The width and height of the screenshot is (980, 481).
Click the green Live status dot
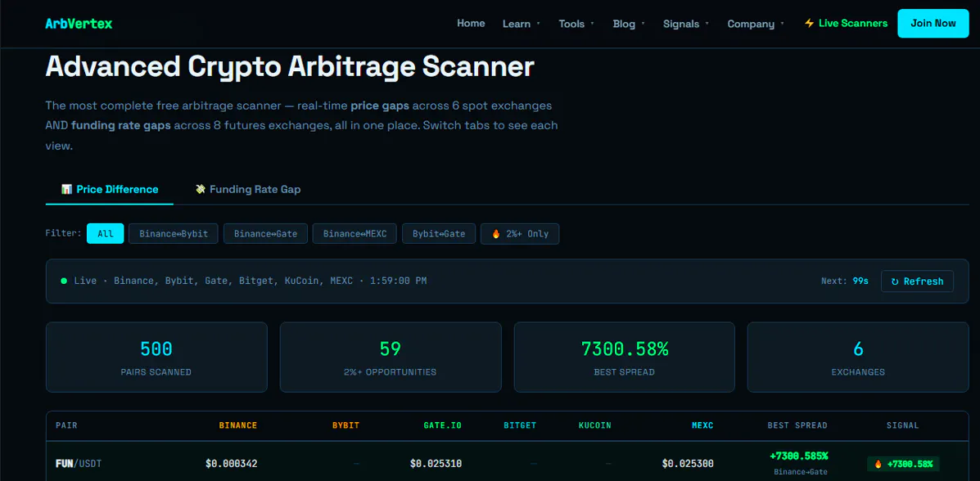(x=64, y=281)
